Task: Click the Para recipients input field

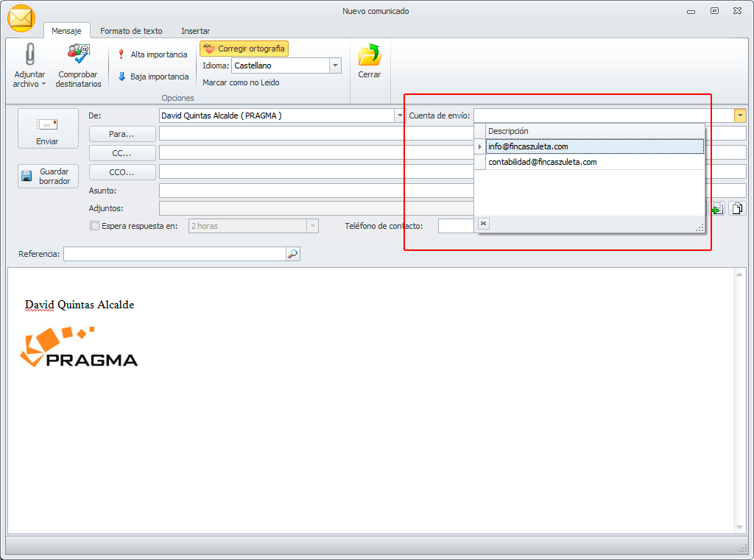Action: click(316, 133)
